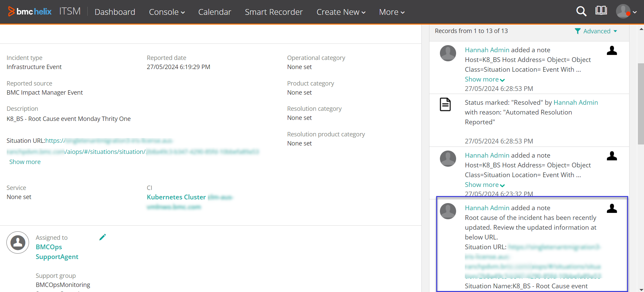This screenshot has height=292, width=644.
Task: Expand Show more on the 6:23:32 PM note
Action: click(x=485, y=185)
